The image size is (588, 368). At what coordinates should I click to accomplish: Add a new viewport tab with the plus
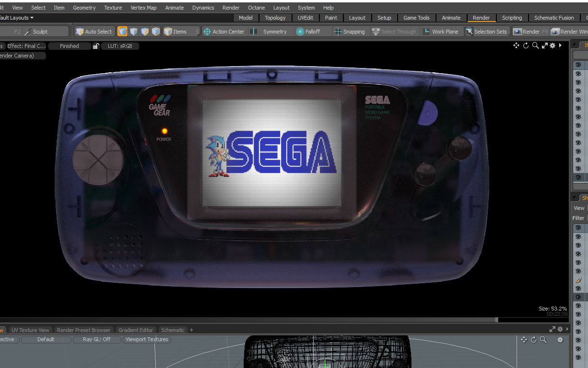pyautogui.click(x=191, y=330)
